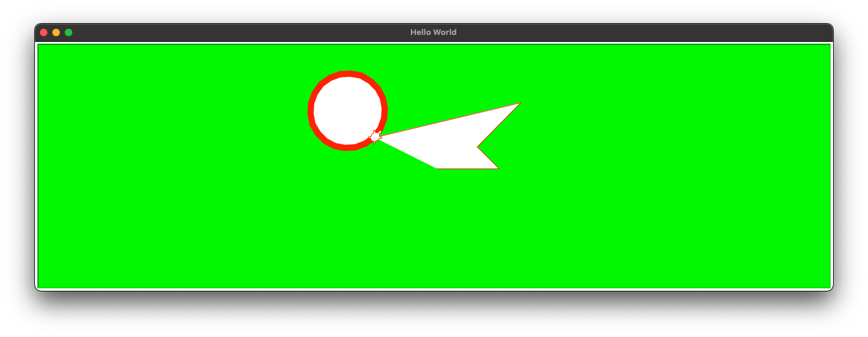
Task: Click the polygon's long upper slanted edge
Action: (x=449, y=120)
